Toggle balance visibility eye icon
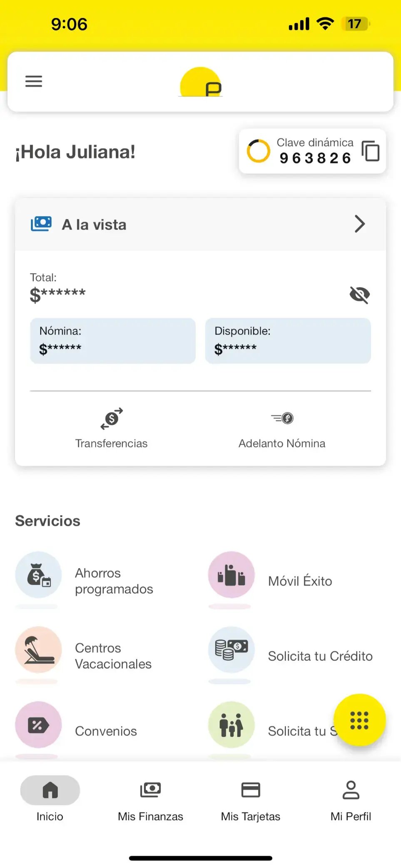This screenshot has height=868, width=401. tap(360, 295)
